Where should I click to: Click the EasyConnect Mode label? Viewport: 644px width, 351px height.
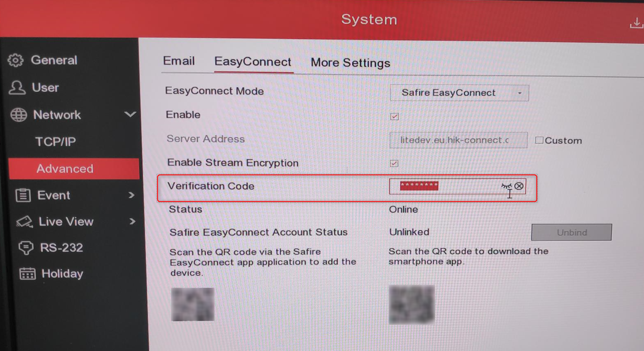pyautogui.click(x=214, y=91)
